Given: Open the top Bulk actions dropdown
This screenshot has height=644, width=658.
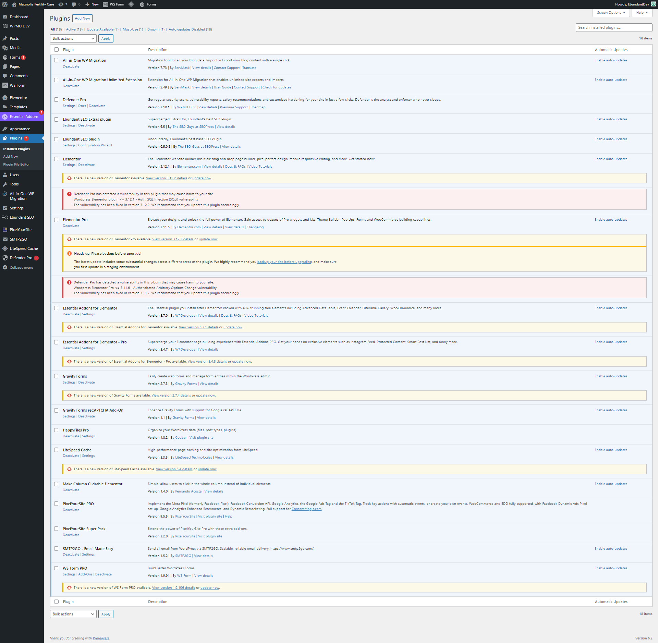Looking at the screenshot, I should coord(73,39).
